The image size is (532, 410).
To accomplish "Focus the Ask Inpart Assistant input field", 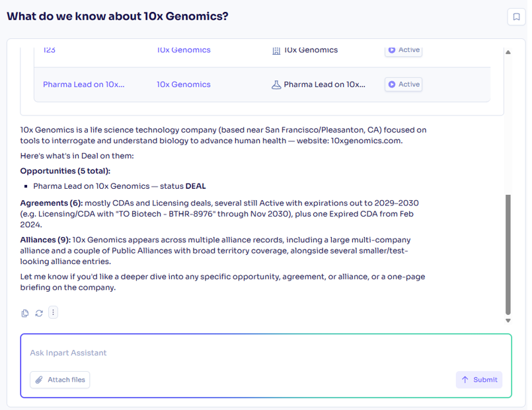I will (266, 353).
